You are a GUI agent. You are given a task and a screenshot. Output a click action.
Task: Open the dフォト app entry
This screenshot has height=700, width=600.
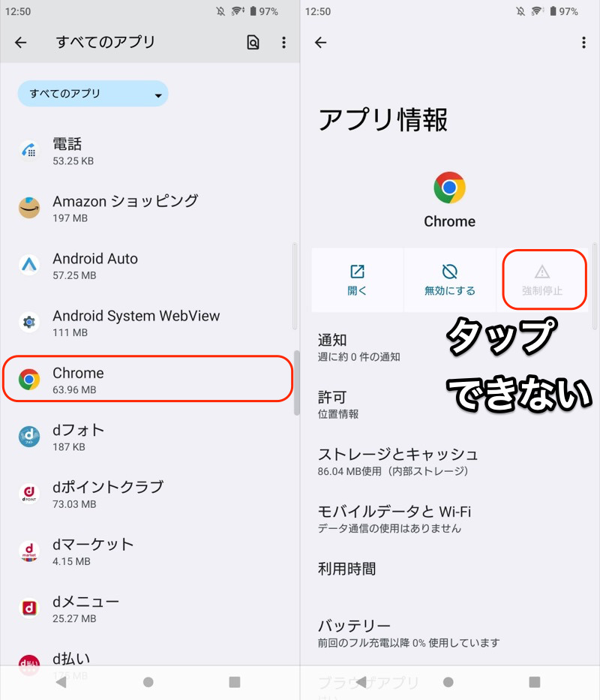point(146,437)
